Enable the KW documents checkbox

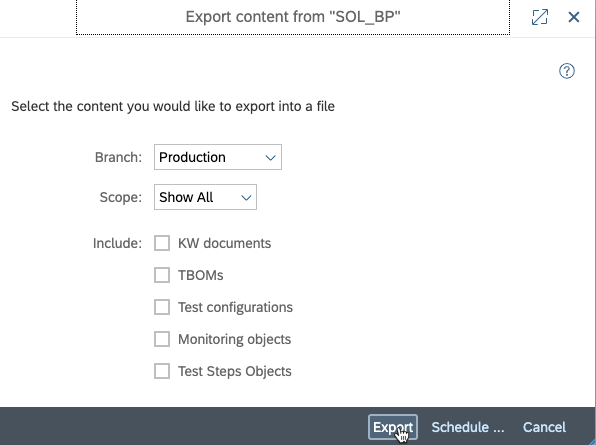tap(162, 243)
